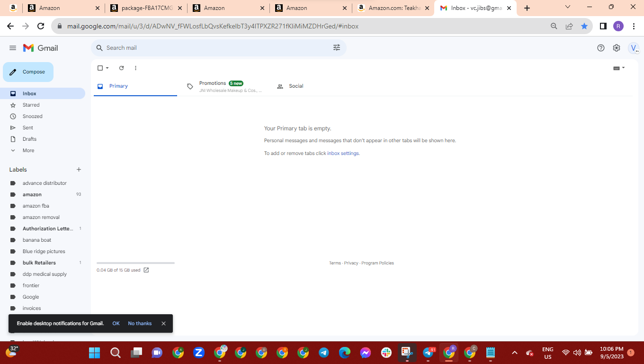Viewport: 644px width, 364px height.
Task: Open Windows taskbar Search
Action: (116, 353)
